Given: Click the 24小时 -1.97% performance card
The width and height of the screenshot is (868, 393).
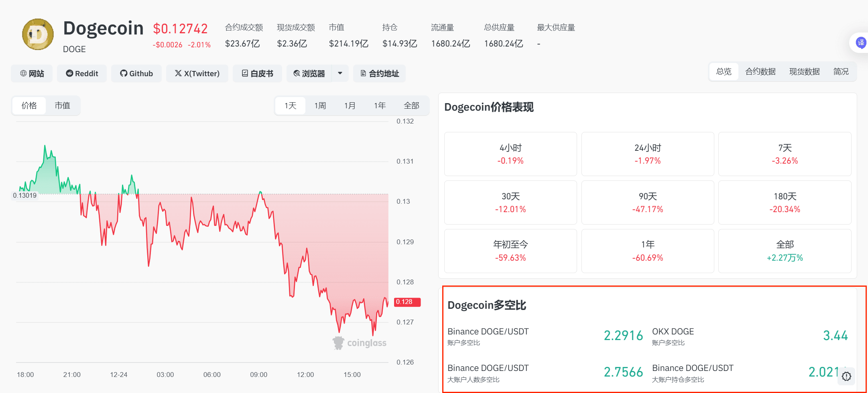Looking at the screenshot, I should 648,154.
